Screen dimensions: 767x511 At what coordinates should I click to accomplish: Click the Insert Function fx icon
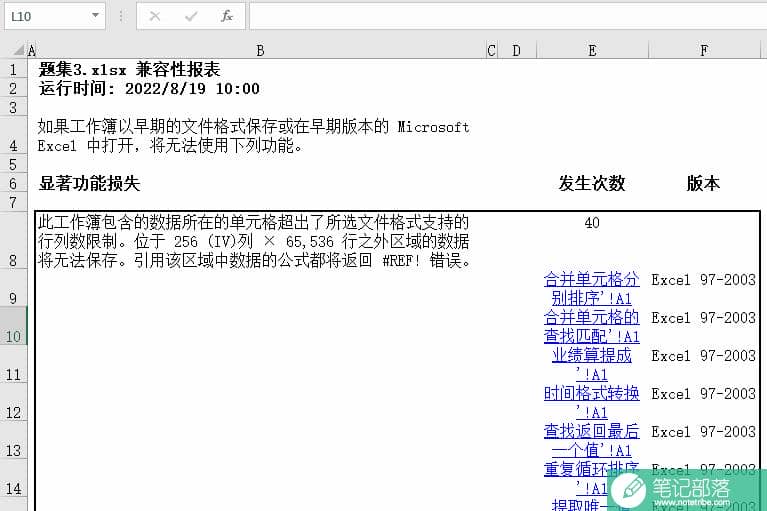pyautogui.click(x=226, y=16)
